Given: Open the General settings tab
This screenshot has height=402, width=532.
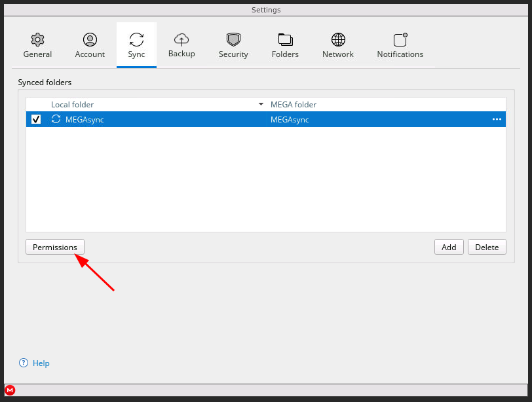Looking at the screenshot, I should 37,45.
